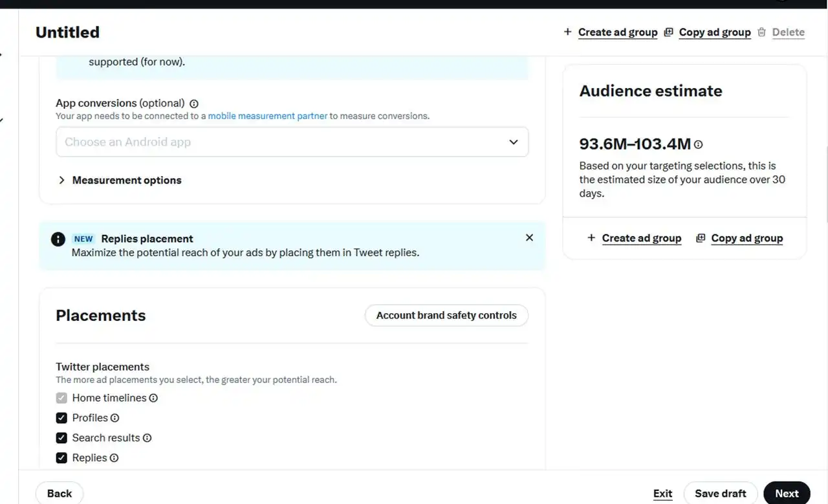
Task: Go Back to previous step
Action: tap(60, 494)
